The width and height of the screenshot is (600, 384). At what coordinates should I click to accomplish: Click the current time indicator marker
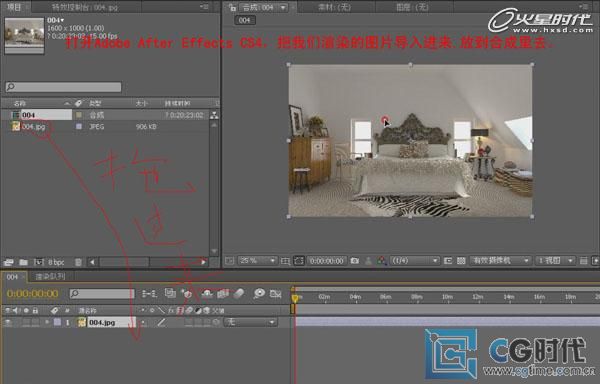[295, 298]
